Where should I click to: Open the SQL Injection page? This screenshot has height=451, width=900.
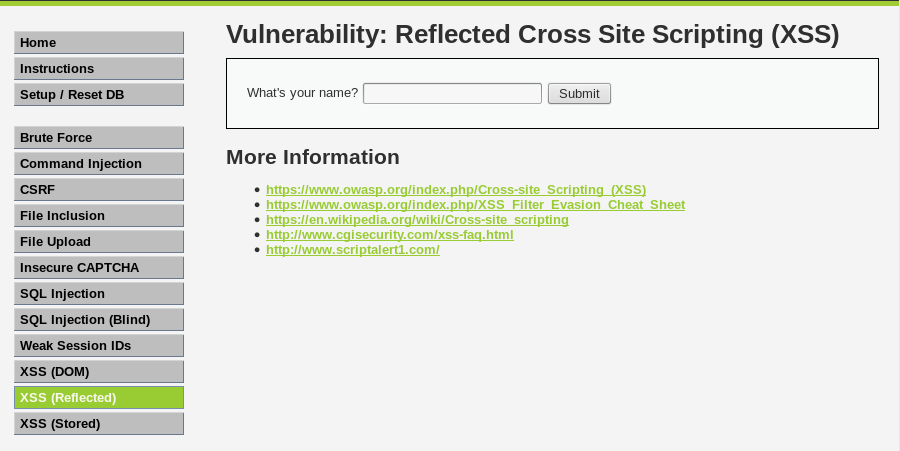point(98,294)
